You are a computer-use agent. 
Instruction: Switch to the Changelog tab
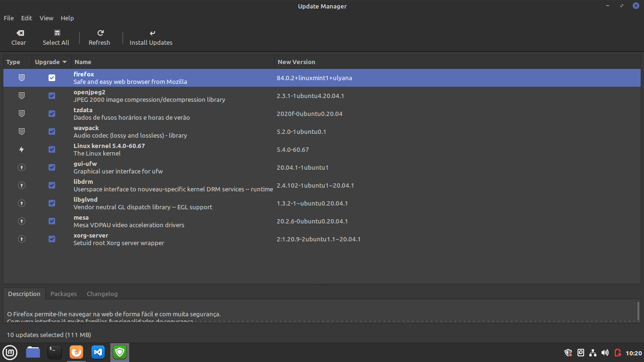[x=102, y=294]
